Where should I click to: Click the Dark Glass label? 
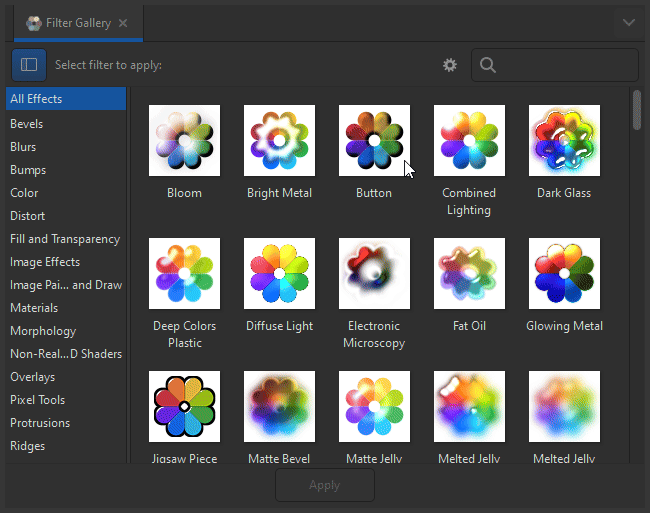pos(564,193)
